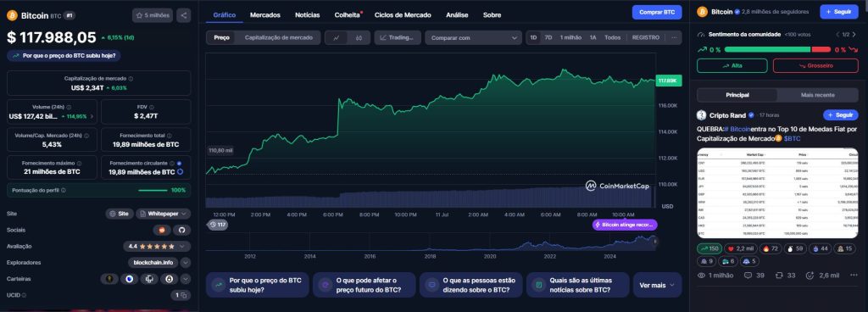The image size is (868, 312).
Task: Go to previous community sentiment page arrow
Action: tap(837, 34)
